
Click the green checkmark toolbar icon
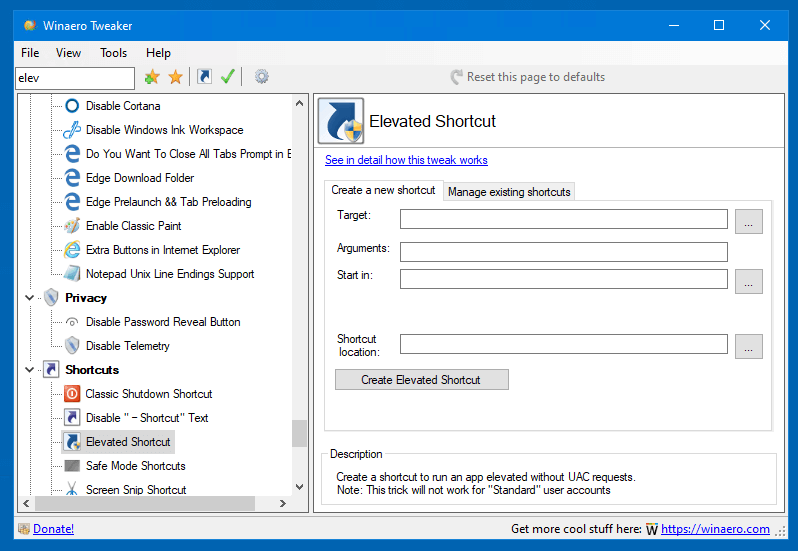coord(228,76)
